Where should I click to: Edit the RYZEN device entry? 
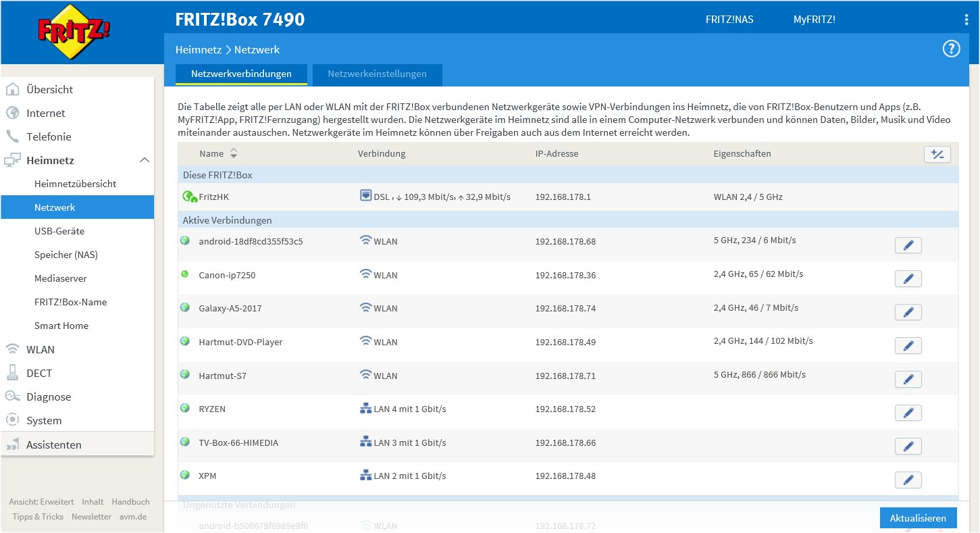click(x=908, y=413)
